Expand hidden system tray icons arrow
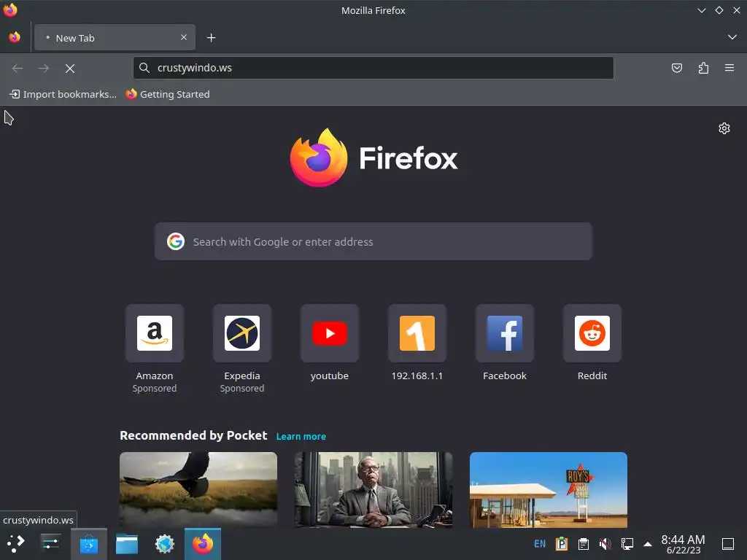Image resolution: width=747 pixels, height=560 pixels. (648, 544)
